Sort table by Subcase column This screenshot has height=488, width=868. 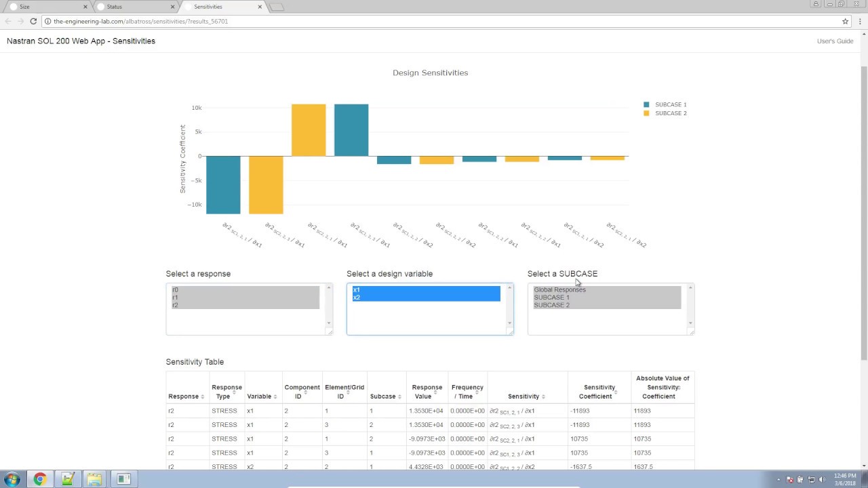pos(386,396)
